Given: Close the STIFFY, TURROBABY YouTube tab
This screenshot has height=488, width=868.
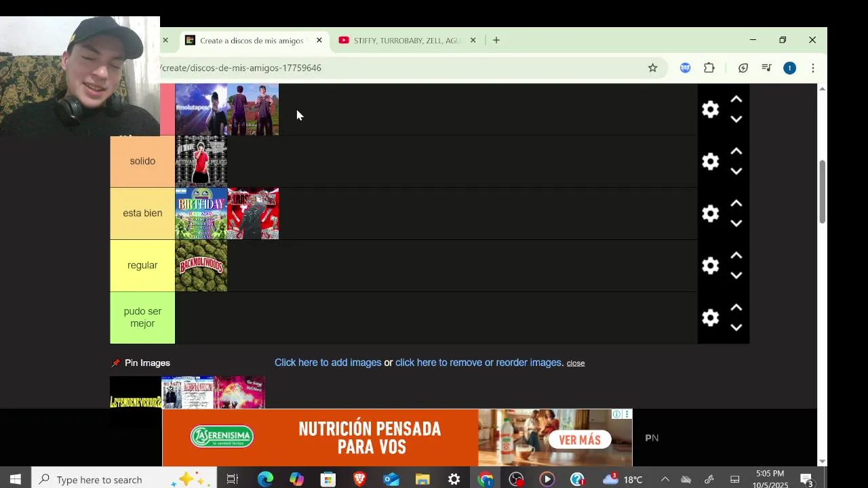Looking at the screenshot, I should [473, 40].
